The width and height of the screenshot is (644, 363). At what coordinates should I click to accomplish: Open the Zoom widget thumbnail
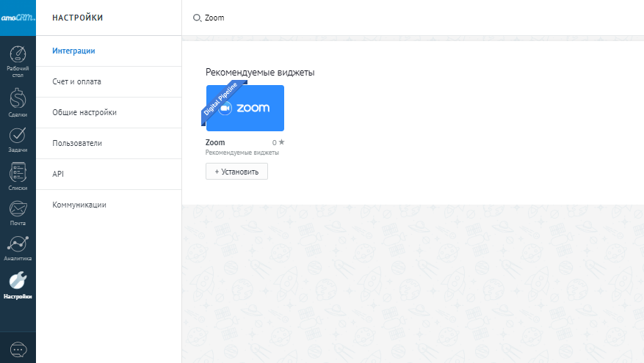(245, 108)
